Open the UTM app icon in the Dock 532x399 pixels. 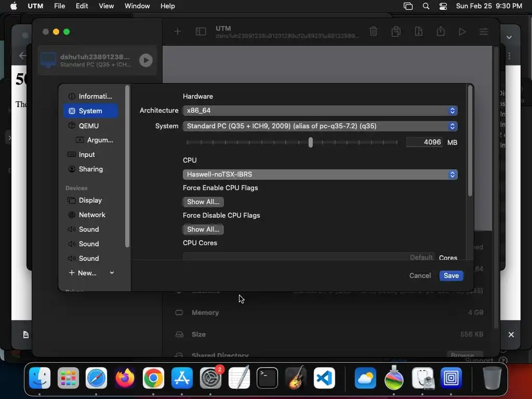coord(451,378)
